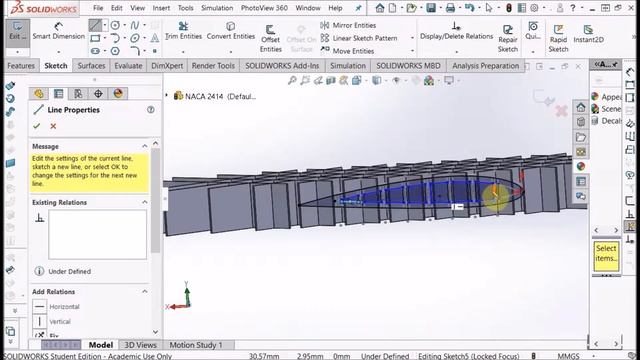This screenshot has width=640, height=360.
Task: Collapse the Existing Relations section
Action: (145, 202)
